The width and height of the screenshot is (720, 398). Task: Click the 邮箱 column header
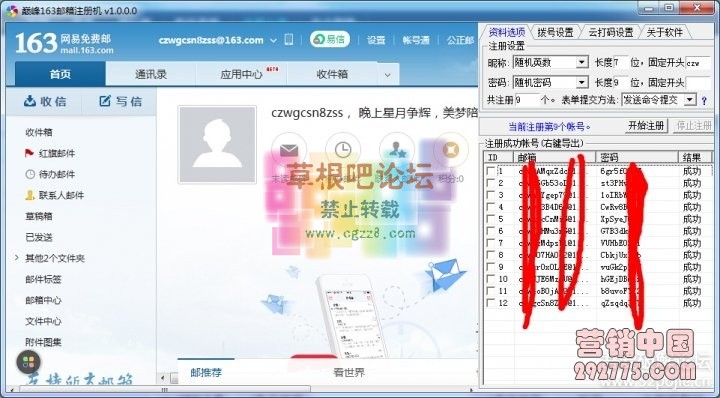[555, 157]
